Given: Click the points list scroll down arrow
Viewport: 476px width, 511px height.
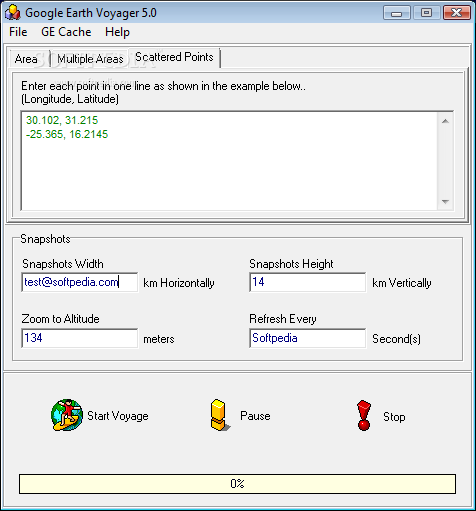Looking at the screenshot, I should point(445,201).
